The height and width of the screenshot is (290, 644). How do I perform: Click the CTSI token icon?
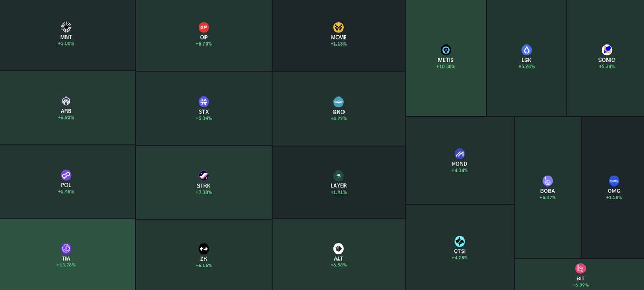coord(459,241)
